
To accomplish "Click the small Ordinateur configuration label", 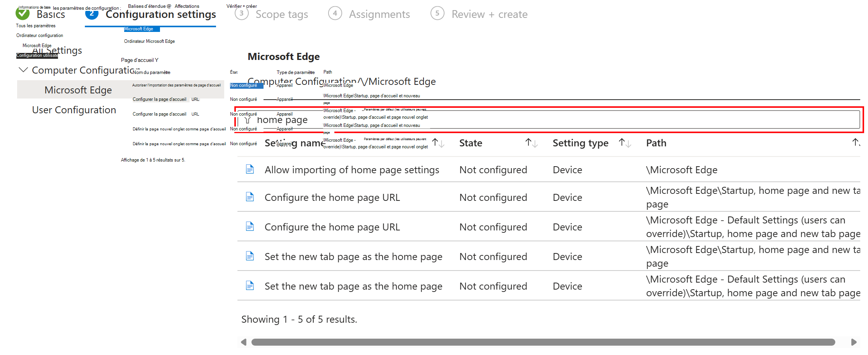I will coord(40,35).
